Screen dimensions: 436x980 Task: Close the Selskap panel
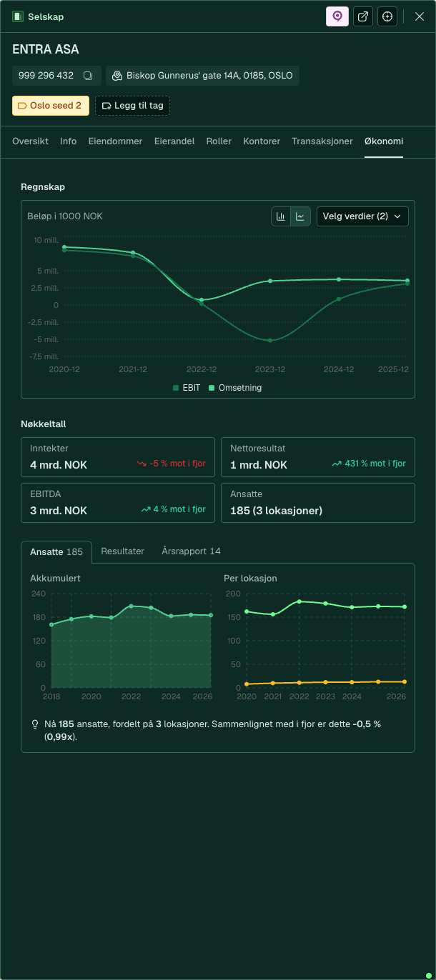coord(420,16)
